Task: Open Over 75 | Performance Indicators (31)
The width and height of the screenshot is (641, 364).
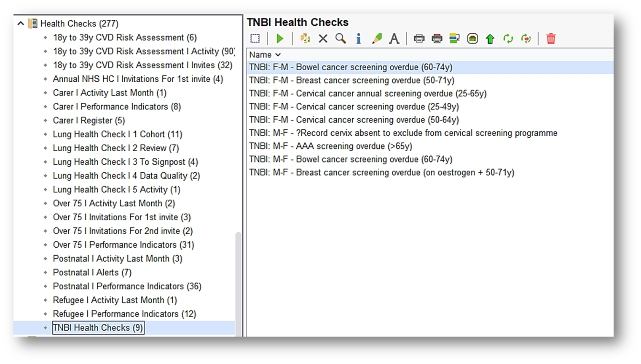Action: [123, 245]
